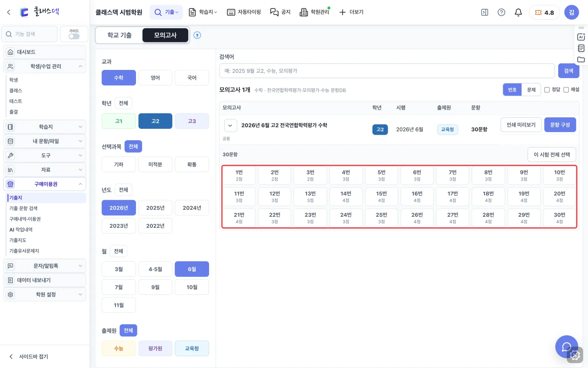Check the 정답 checkbox
The image size is (588, 368).
click(x=547, y=90)
